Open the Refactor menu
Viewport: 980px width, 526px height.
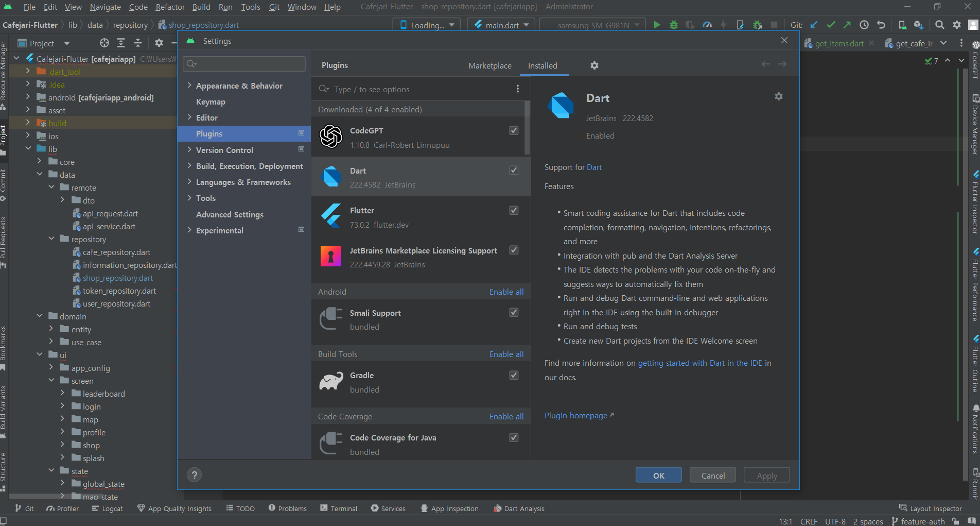pos(170,7)
